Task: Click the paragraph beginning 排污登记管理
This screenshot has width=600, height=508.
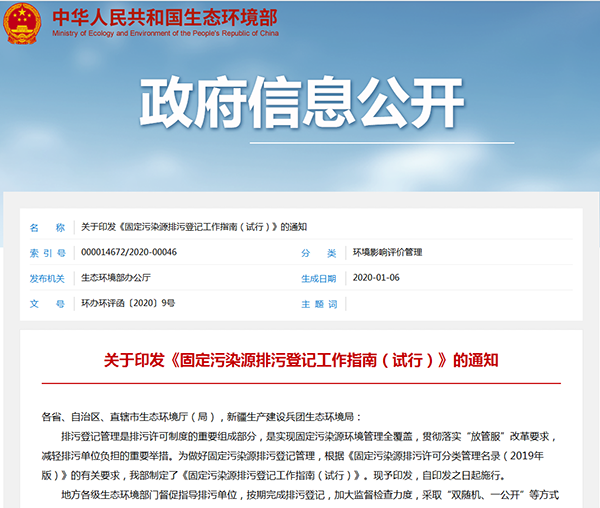Action: coord(300,446)
